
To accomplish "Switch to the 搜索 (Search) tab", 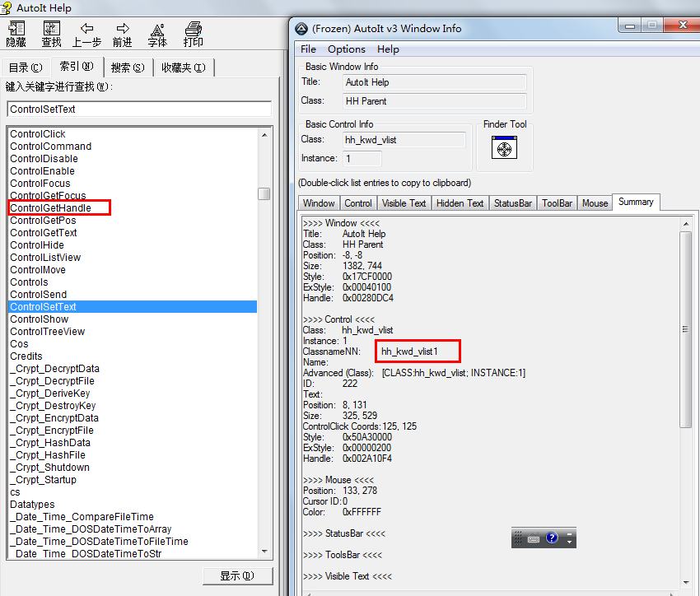I will pyautogui.click(x=128, y=68).
